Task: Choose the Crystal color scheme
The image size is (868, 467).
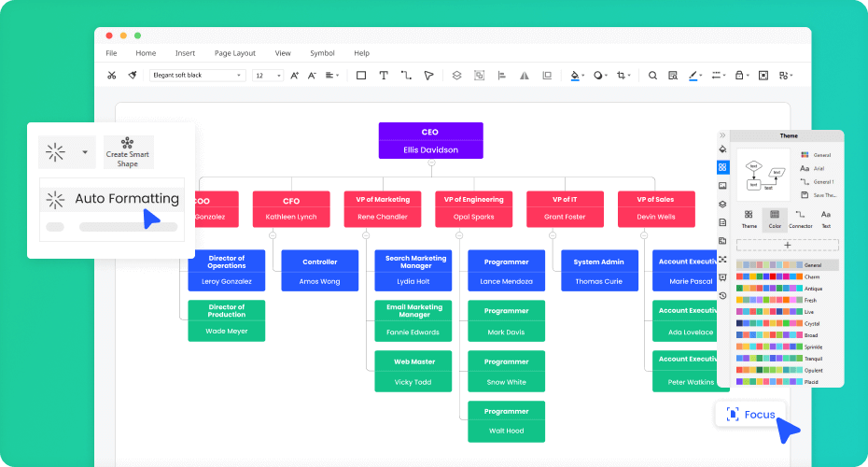Action: 787,323
